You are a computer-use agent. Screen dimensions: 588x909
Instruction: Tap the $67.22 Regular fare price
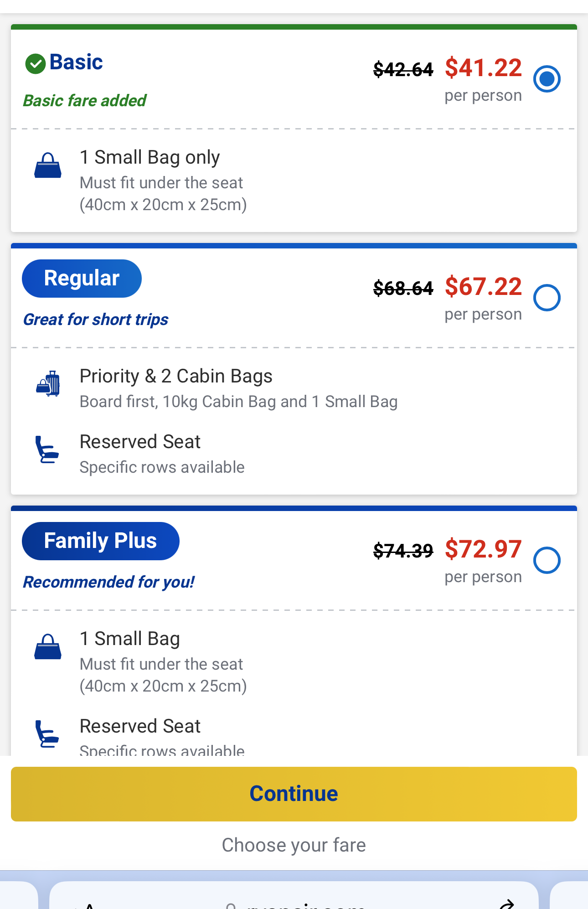tap(483, 286)
